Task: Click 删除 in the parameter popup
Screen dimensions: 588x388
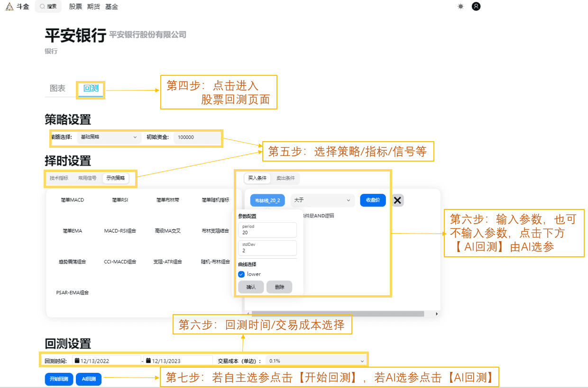Action: tap(279, 287)
